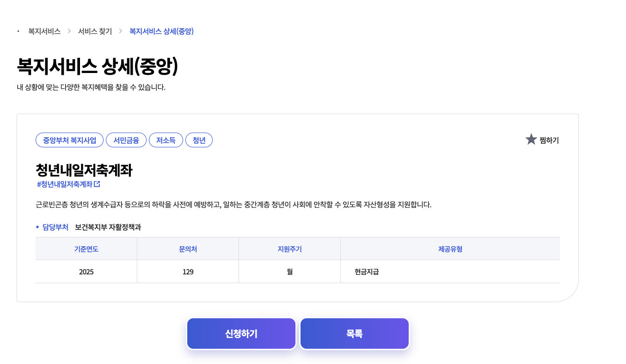Select the 제공유형 header cell
The image size is (626, 364).
click(x=450, y=249)
